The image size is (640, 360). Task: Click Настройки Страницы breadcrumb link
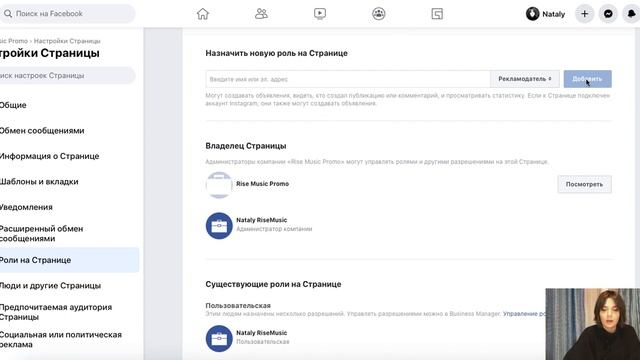coord(67,41)
